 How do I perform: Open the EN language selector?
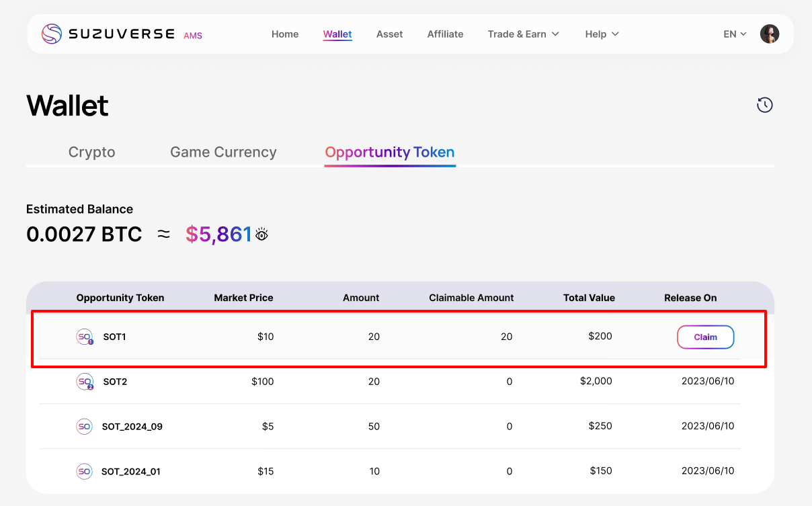click(735, 34)
